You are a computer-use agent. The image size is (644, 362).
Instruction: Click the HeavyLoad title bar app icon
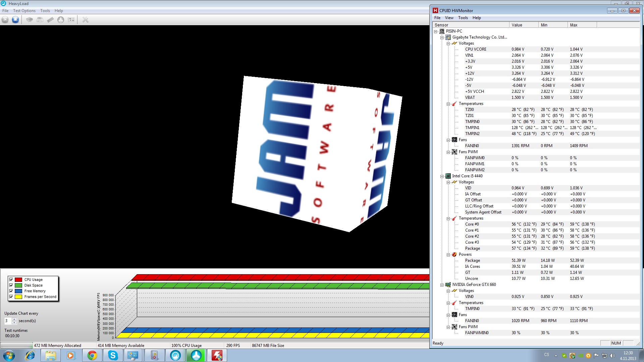[x=3, y=3]
